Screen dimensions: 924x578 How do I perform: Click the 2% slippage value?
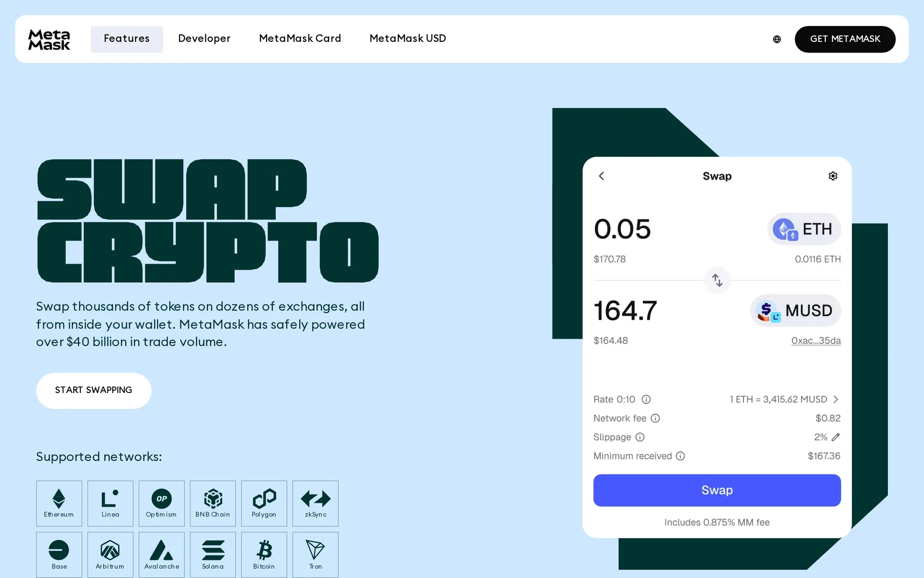coord(821,437)
